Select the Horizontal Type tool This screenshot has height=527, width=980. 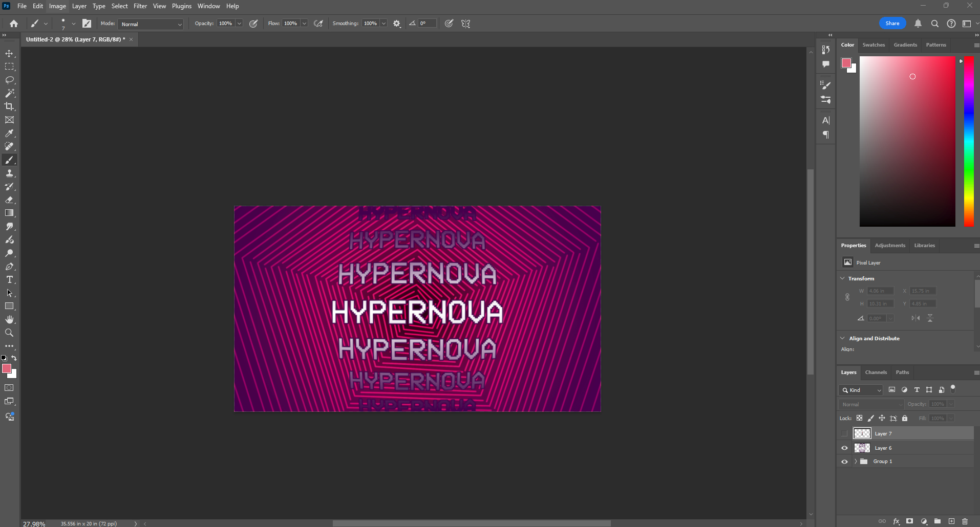click(x=9, y=280)
